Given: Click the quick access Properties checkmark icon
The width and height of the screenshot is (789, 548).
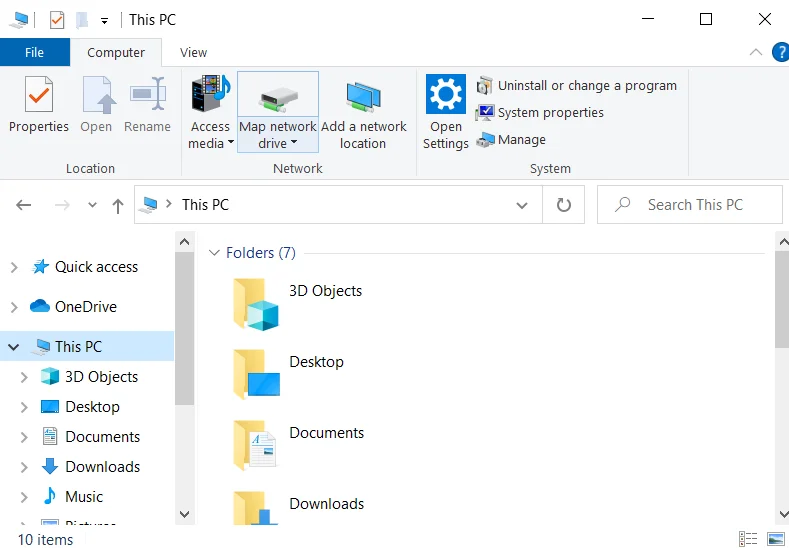Looking at the screenshot, I should [57, 20].
